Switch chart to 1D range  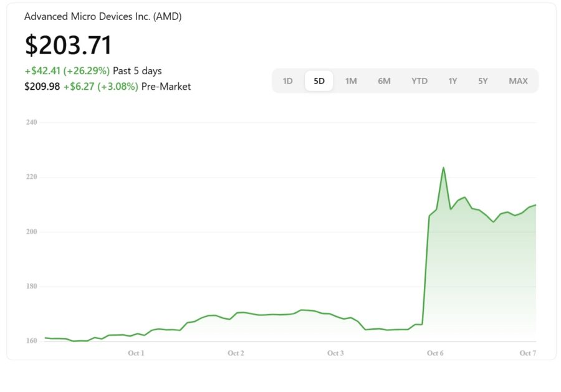click(x=287, y=81)
